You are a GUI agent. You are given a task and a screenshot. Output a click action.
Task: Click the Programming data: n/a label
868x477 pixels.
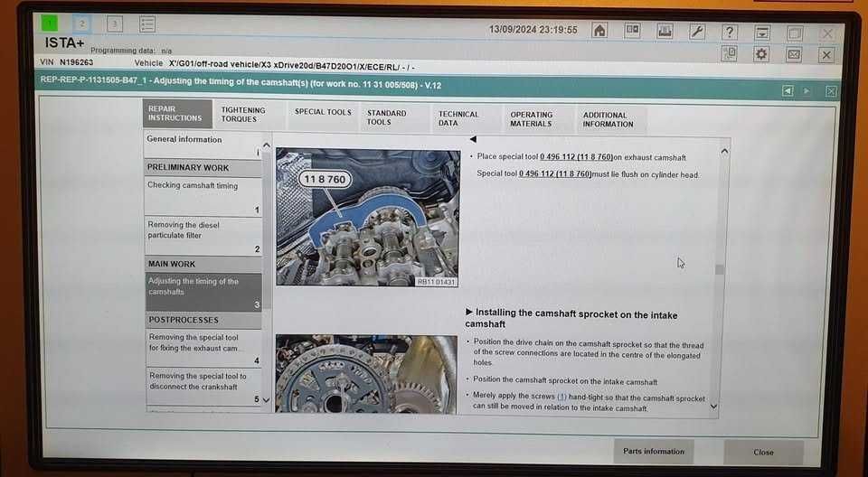(131, 51)
